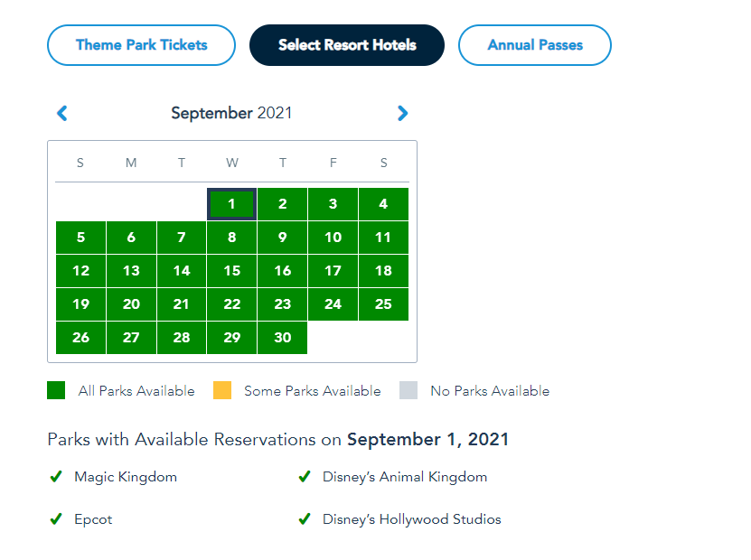Choose September 15 on the calendar
751x560 pixels.
(x=232, y=271)
